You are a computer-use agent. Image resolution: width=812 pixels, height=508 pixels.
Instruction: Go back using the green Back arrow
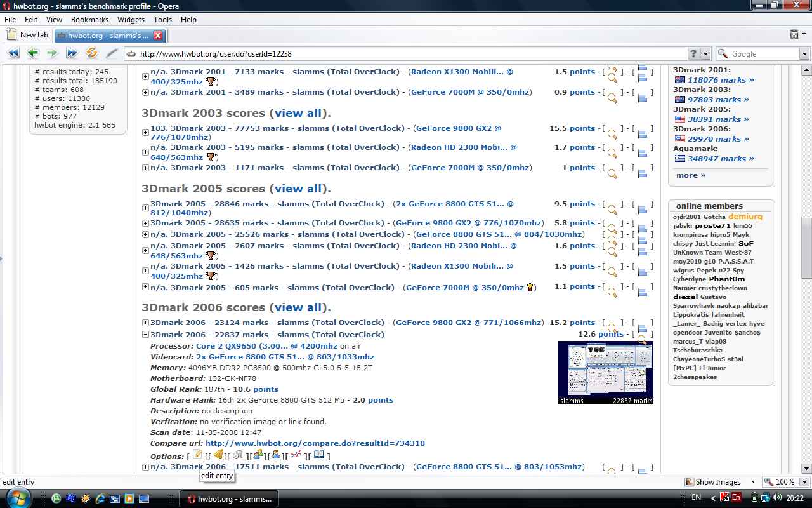pyautogui.click(x=33, y=53)
